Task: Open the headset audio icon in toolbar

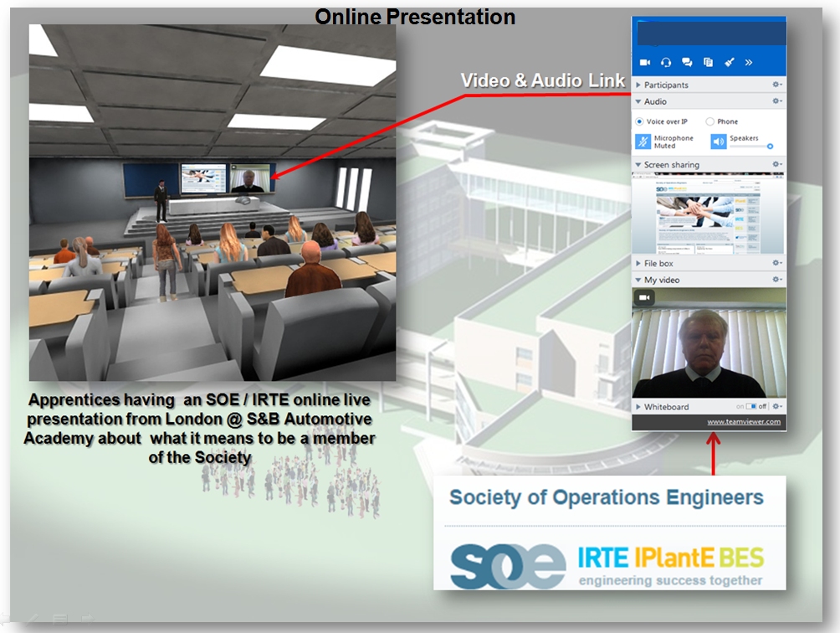Action: pos(666,63)
